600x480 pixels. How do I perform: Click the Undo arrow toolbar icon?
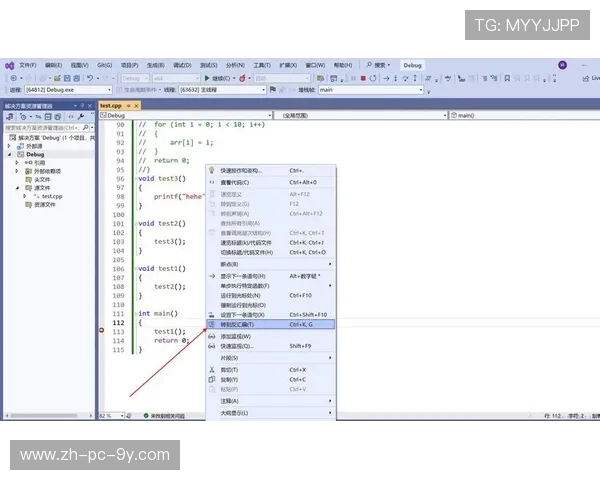90,78
